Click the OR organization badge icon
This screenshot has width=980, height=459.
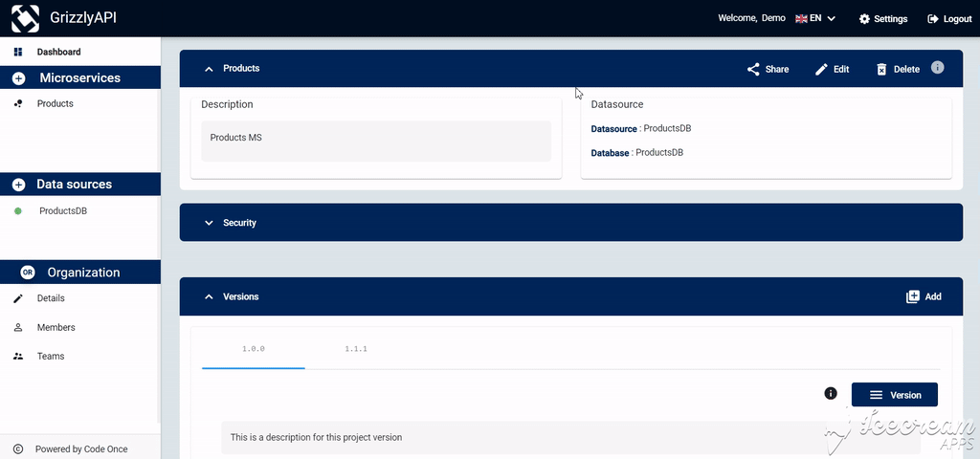[28, 273]
